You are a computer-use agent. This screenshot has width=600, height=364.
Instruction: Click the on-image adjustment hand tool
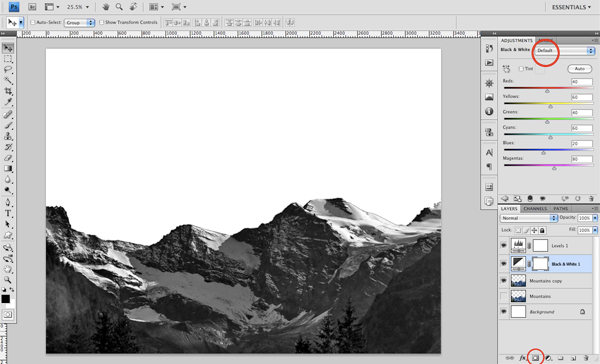point(507,69)
